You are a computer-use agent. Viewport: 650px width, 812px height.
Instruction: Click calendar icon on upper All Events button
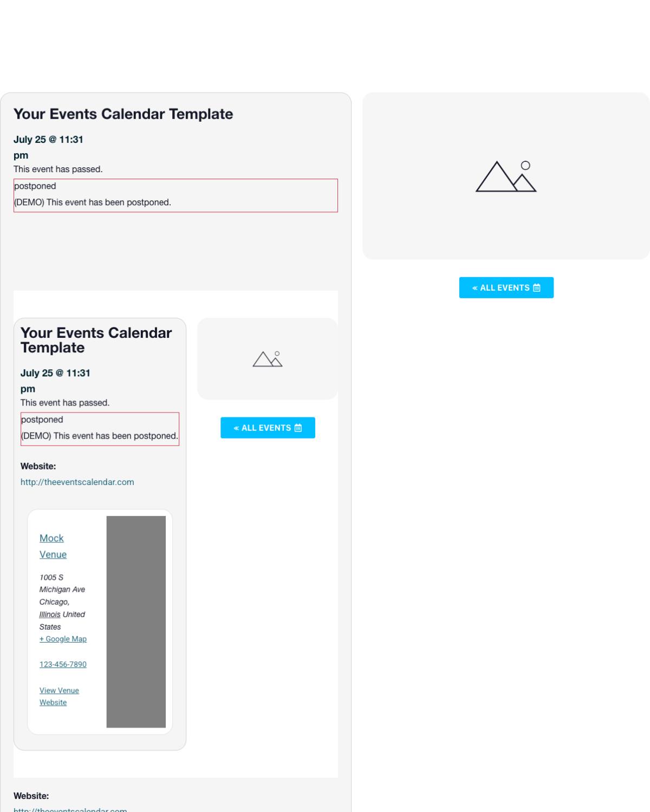coord(537,288)
